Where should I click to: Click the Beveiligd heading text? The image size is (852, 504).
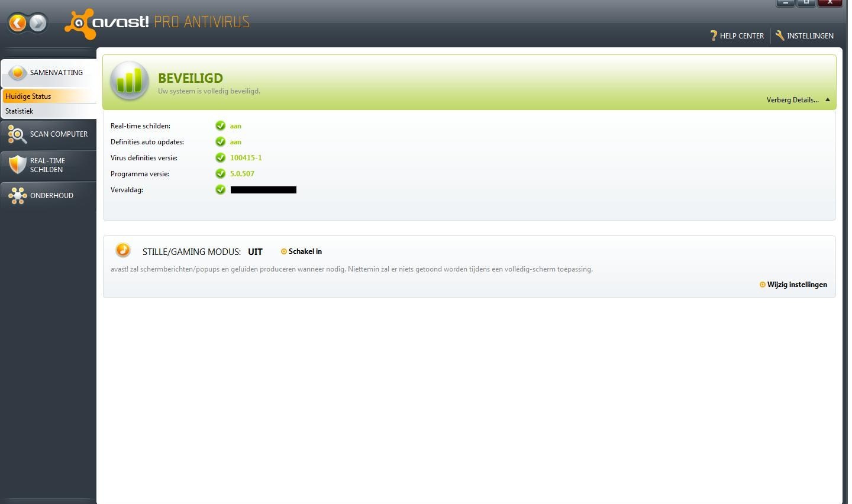click(191, 78)
